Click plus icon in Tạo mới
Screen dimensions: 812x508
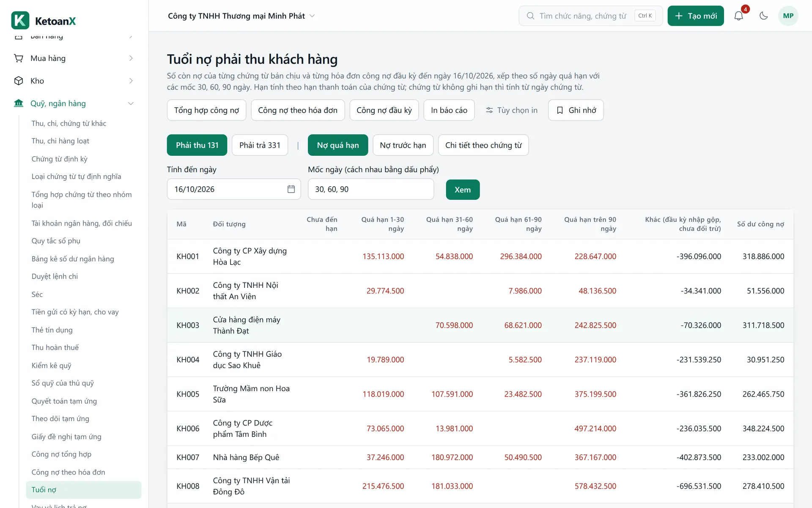click(679, 16)
